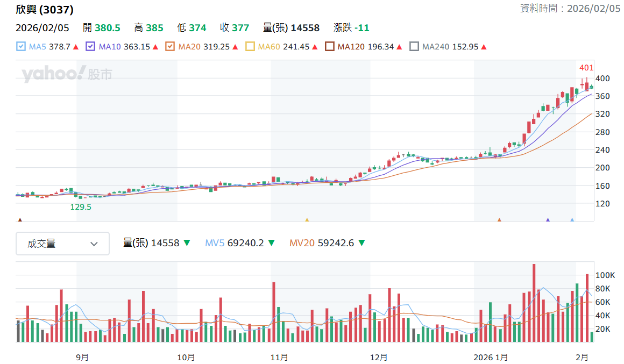
Task: Click the high price 385
Action: 154,28
